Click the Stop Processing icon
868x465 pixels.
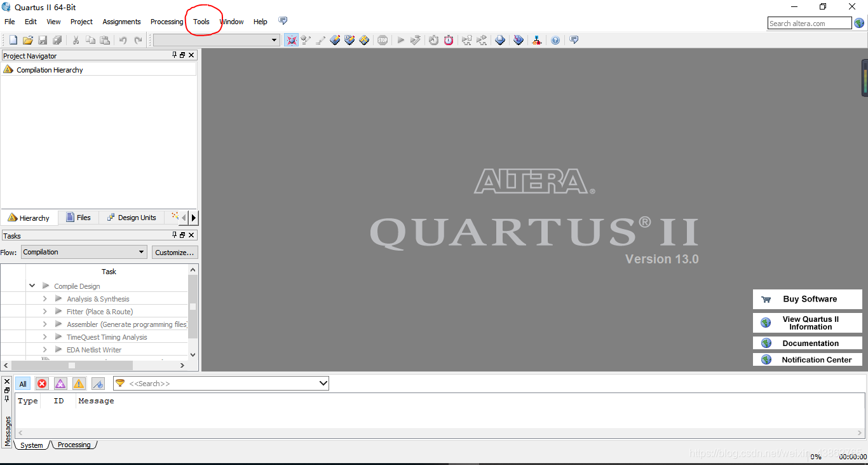[x=383, y=40]
